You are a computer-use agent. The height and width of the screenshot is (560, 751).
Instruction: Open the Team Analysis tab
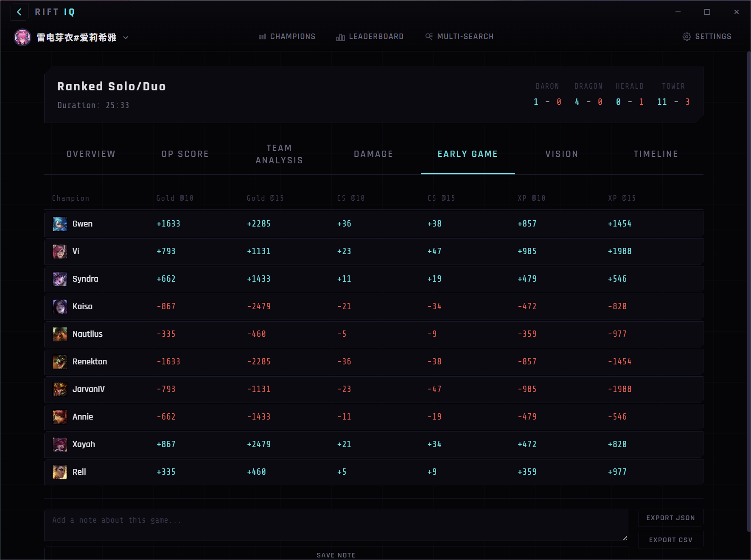coord(279,154)
